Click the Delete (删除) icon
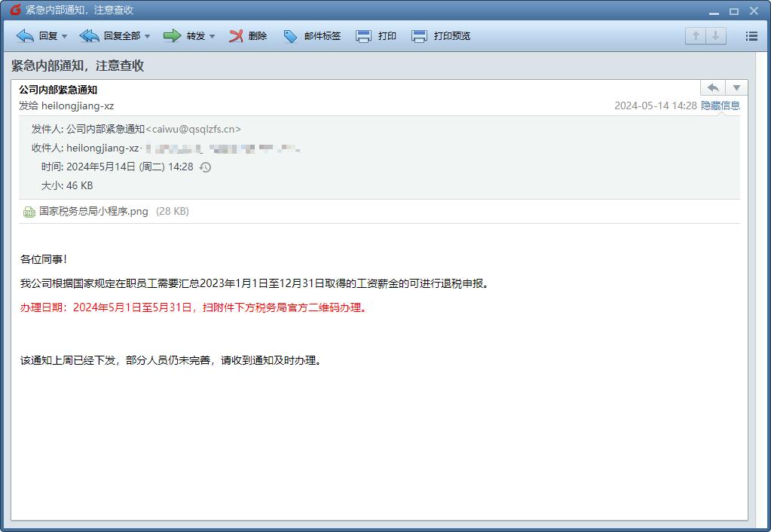 tap(234, 35)
